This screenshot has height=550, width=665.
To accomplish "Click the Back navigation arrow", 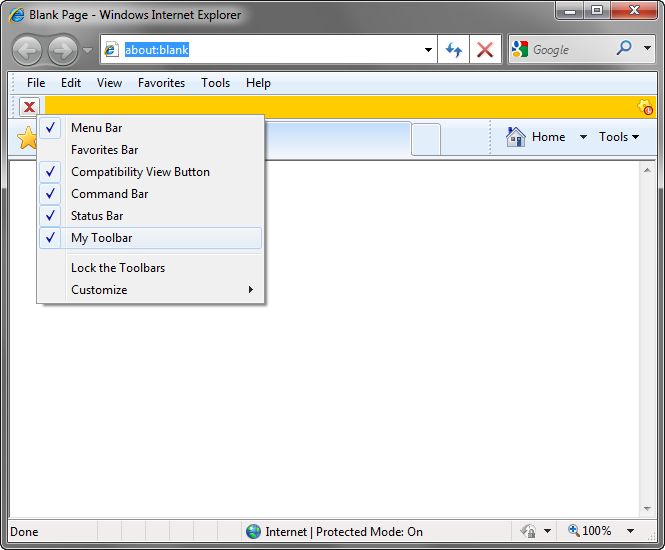I will click(27, 50).
